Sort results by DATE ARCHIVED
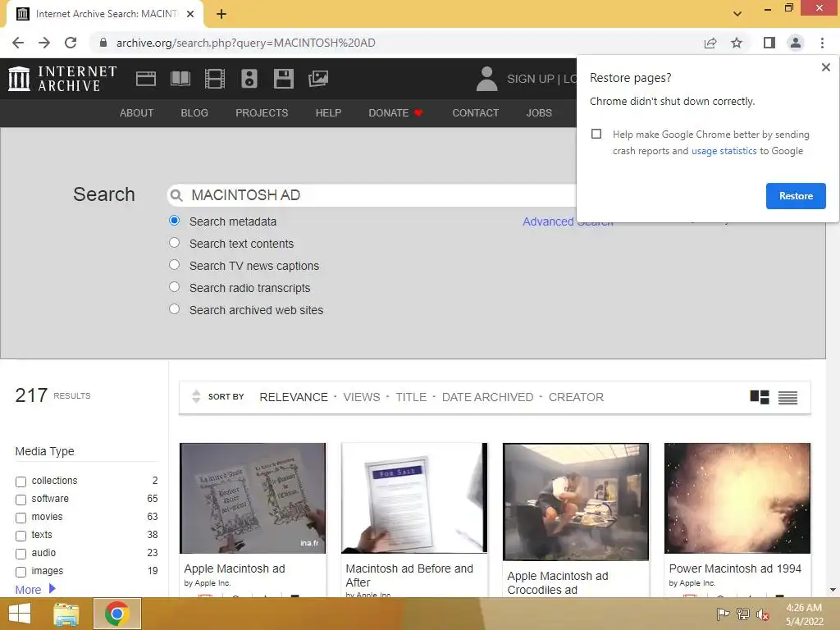Screen dimensions: 840x630 [x=487, y=397]
